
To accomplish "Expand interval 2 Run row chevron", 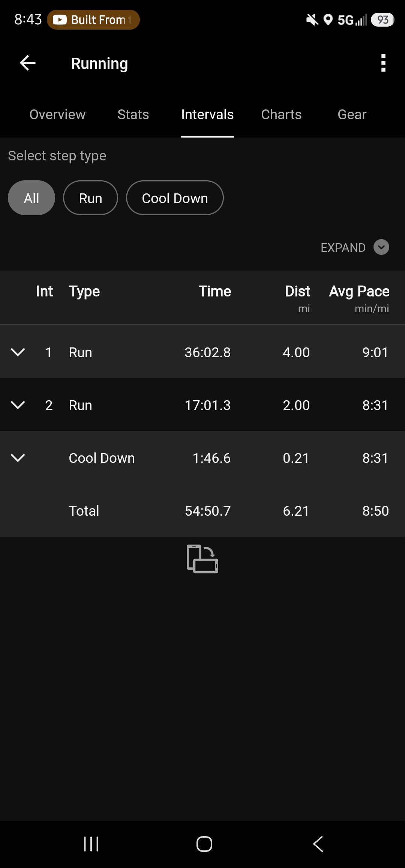I will point(18,405).
